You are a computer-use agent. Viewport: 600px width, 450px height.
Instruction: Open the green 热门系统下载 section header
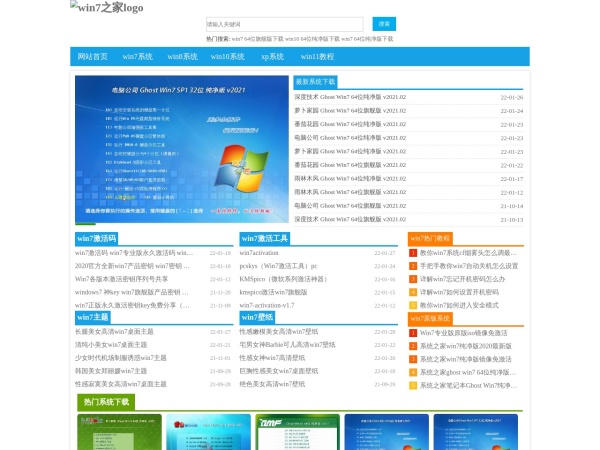pyautogui.click(x=106, y=402)
